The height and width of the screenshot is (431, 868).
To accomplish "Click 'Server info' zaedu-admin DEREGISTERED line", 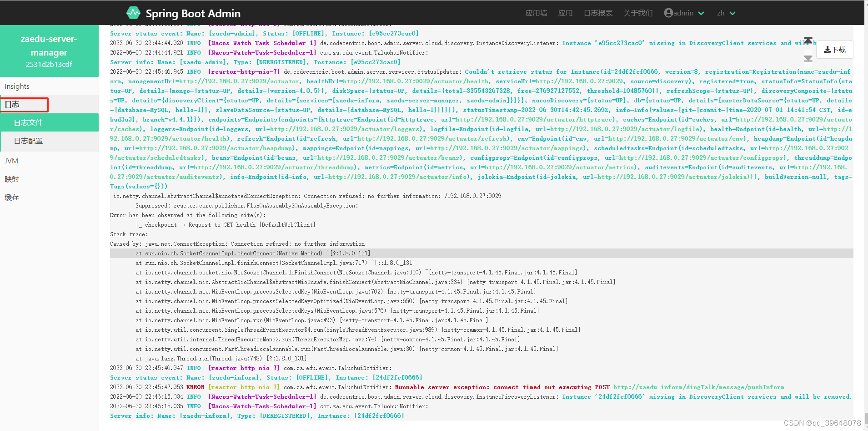I will [x=255, y=62].
